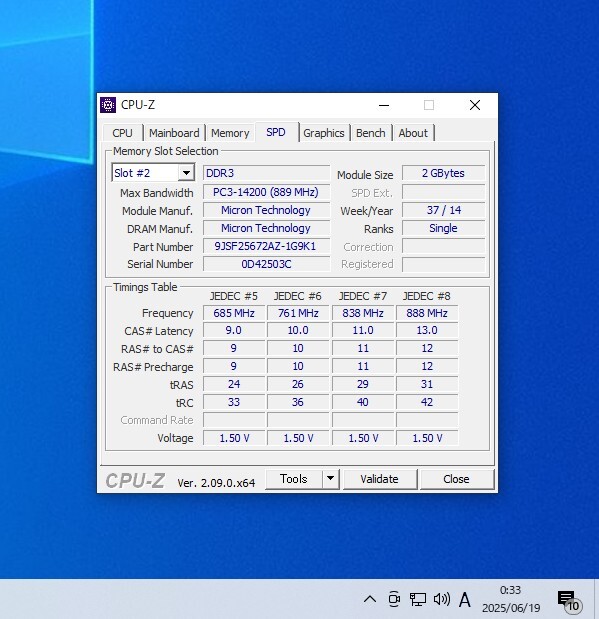Click the DRAM Manuf. Micron Technology value
The width and height of the screenshot is (599, 619).
point(267,228)
